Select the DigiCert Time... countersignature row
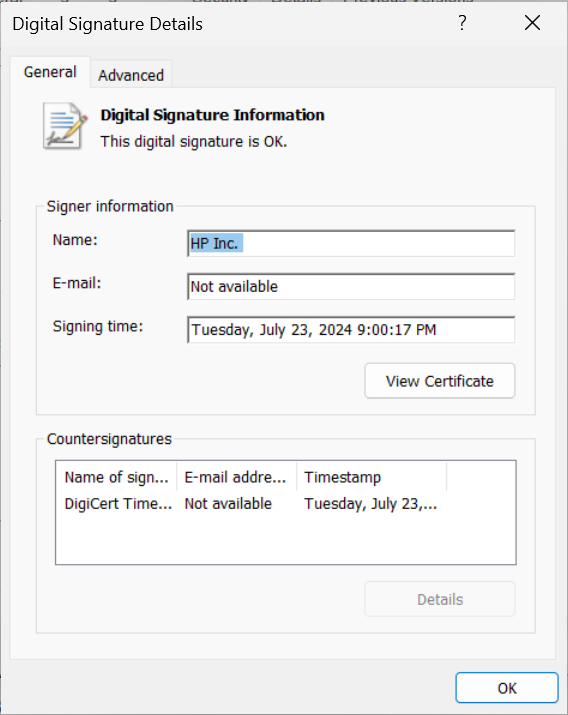 coord(251,503)
